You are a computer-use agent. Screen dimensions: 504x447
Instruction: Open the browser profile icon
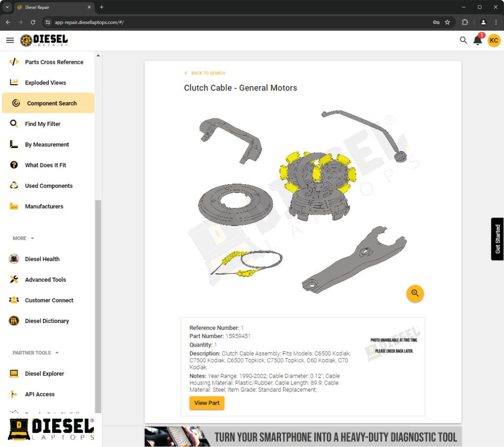483,22
